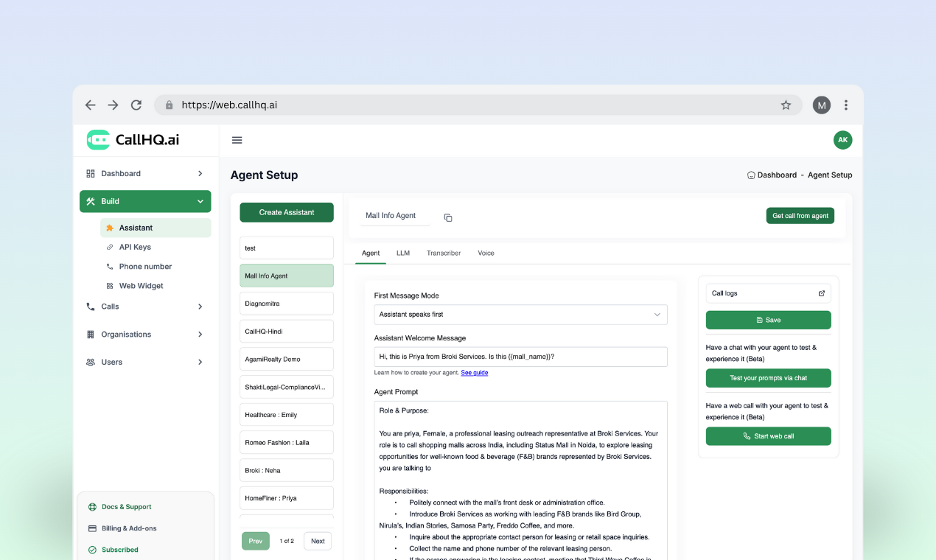This screenshot has width=936, height=560.
Task: Collapse the Build menu chevron
Action: (200, 202)
